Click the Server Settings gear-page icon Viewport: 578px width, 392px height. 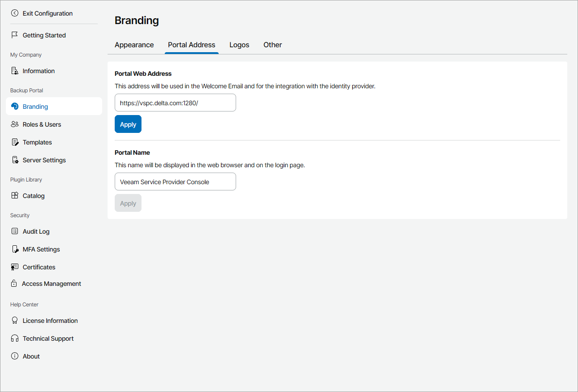coord(15,160)
